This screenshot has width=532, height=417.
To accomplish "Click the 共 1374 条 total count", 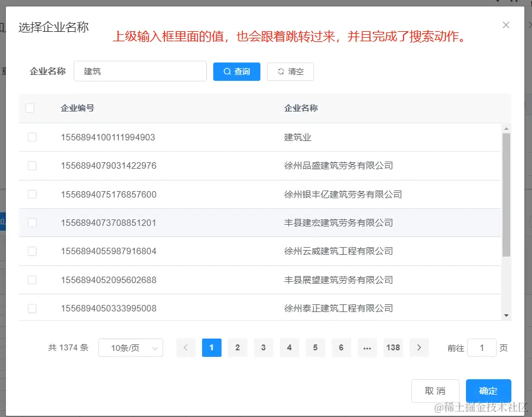I will [x=68, y=347].
